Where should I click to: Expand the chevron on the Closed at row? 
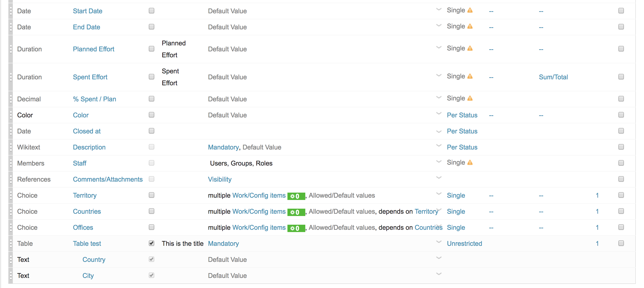tap(439, 131)
